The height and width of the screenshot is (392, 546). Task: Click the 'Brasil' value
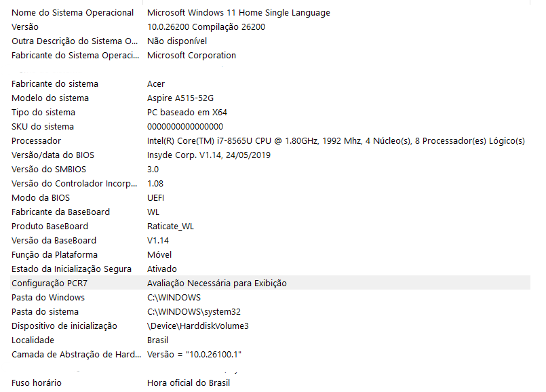pyautogui.click(x=158, y=341)
